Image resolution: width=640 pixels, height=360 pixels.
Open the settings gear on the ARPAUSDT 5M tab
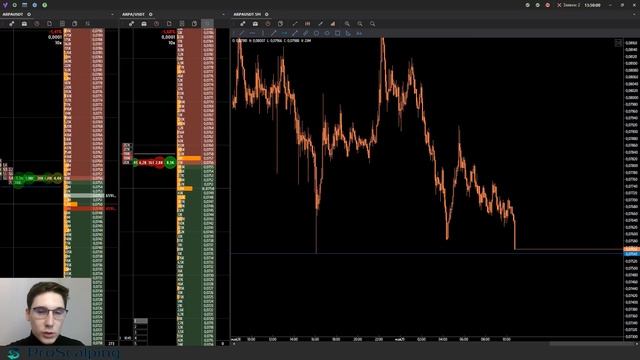click(x=267, y=14)
